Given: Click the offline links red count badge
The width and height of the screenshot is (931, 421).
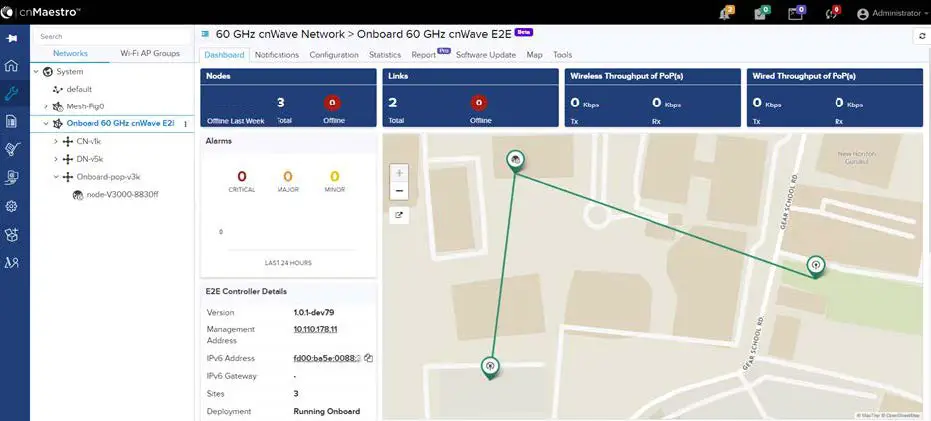Looking at the screenshot, I should (480, 103).
